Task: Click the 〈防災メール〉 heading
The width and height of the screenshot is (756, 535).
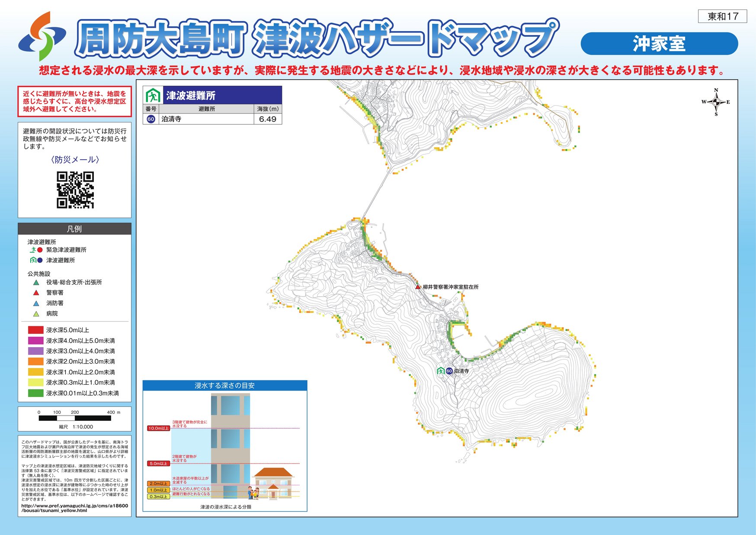Action: pyautogui.click(x=75, y=160)
